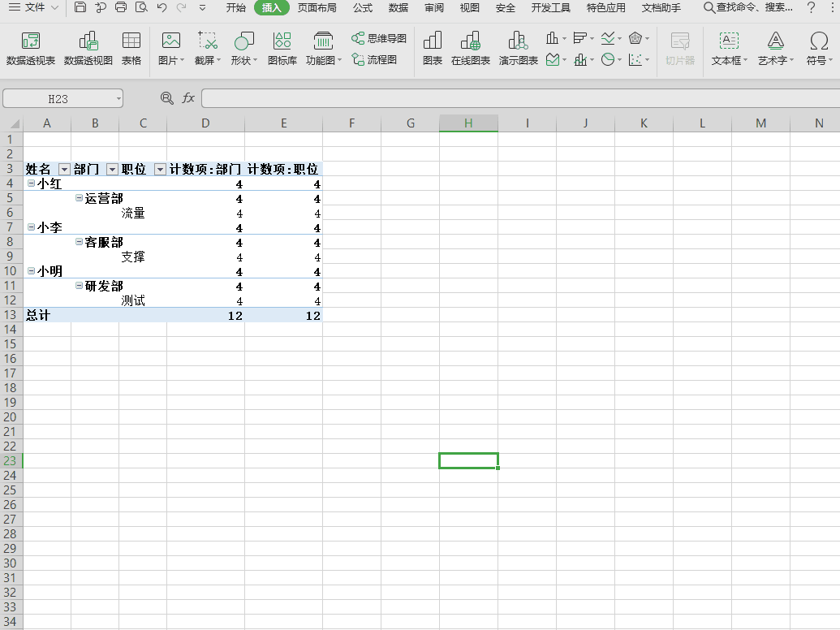Image resolution: width=840 pixels, height=630 pixels.
Task: Open the 图片 picture dropdown
Action: tap(171, 48)
